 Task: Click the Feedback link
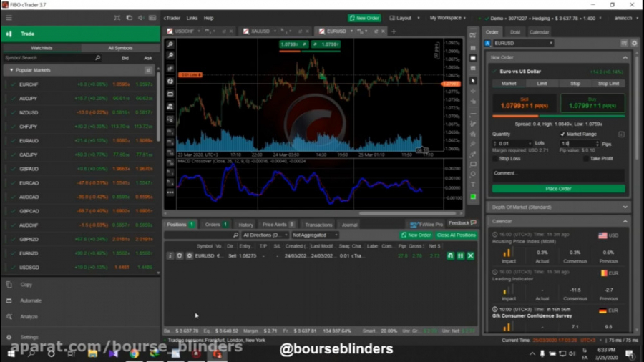[462, 223]
